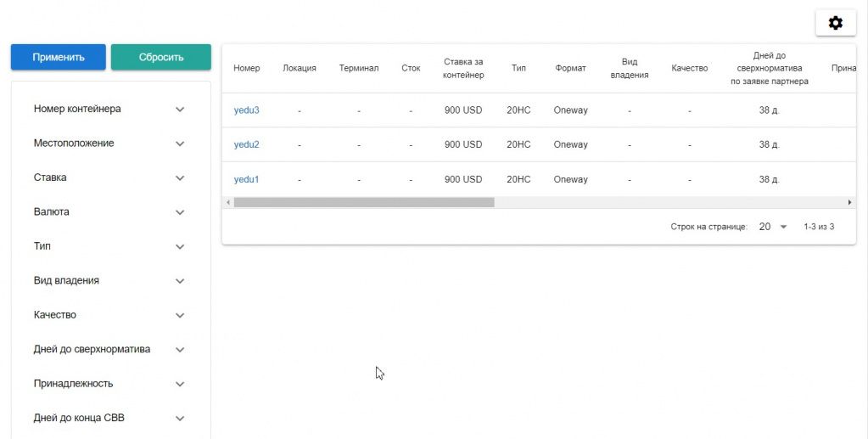Click the Ставка за контейнер column header

[463, 68]
